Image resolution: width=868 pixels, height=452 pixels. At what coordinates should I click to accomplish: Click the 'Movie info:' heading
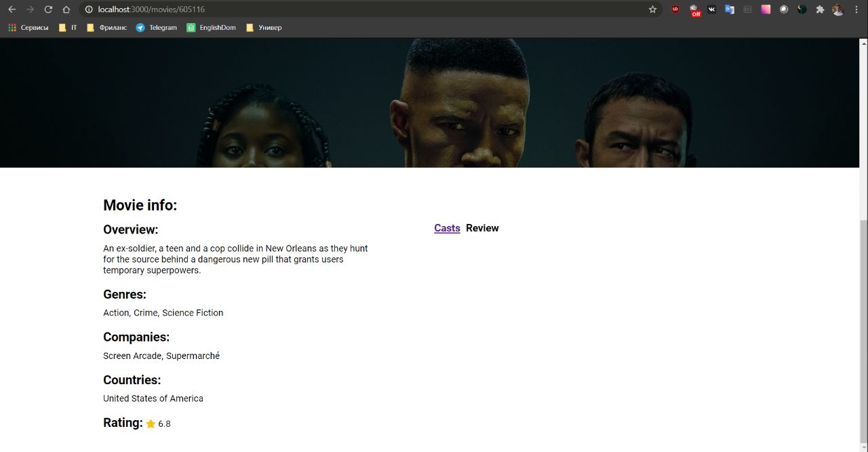click(x=140, y=205)
